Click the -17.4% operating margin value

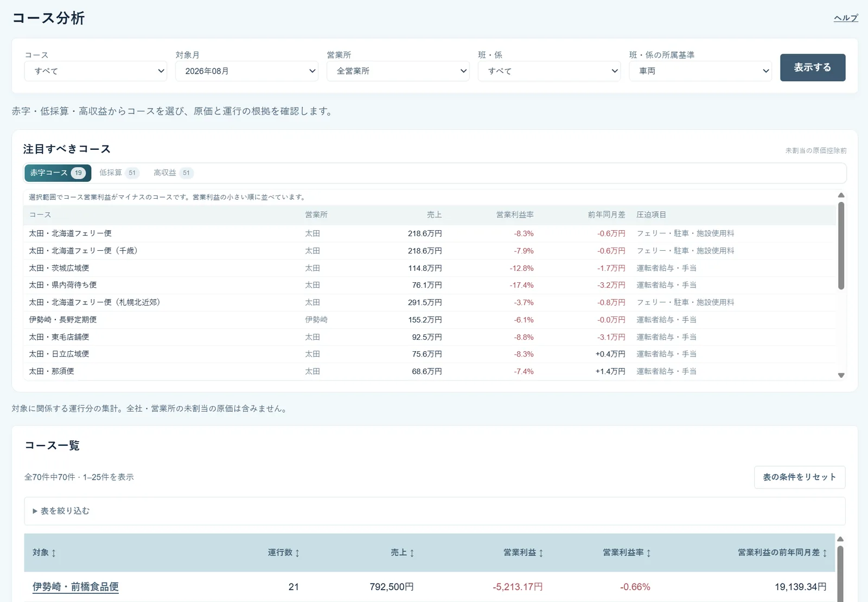point(521,285)
